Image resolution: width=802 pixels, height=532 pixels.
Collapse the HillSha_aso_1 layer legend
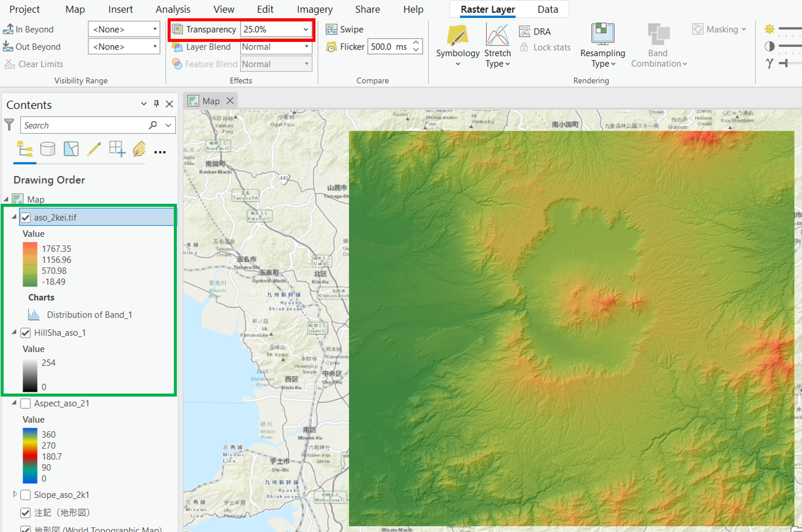point(14,332)
